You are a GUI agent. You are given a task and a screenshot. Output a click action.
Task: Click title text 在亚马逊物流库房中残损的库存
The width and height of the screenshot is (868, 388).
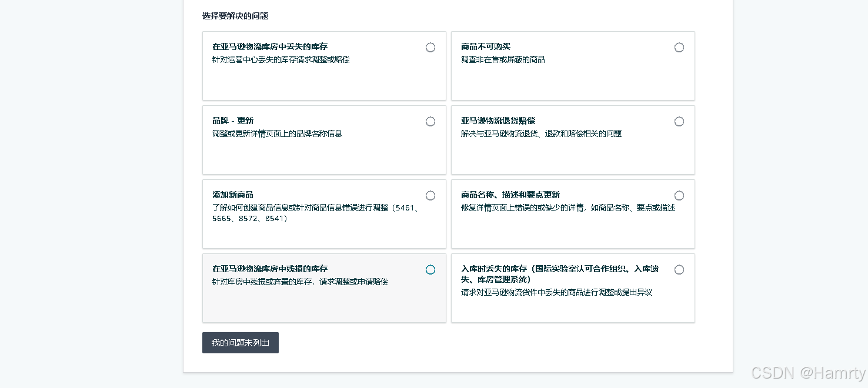click(270, 269)
